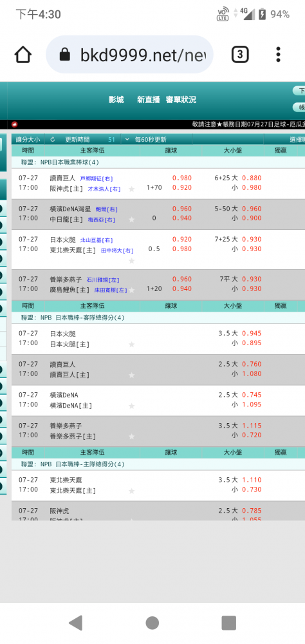Open the 影城 menu item
Image resolution: width=305 pixels, height=644 pixels.
coord(116,100)
